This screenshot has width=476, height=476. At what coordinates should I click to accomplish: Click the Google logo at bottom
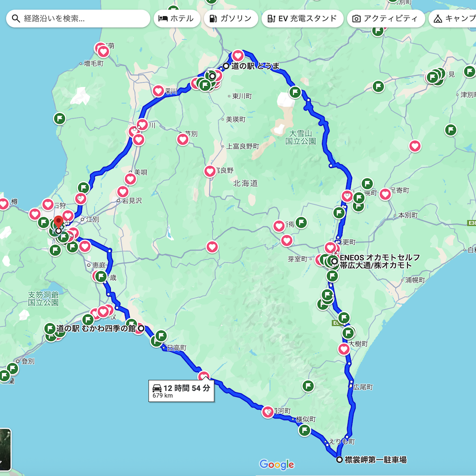(277, 465)
